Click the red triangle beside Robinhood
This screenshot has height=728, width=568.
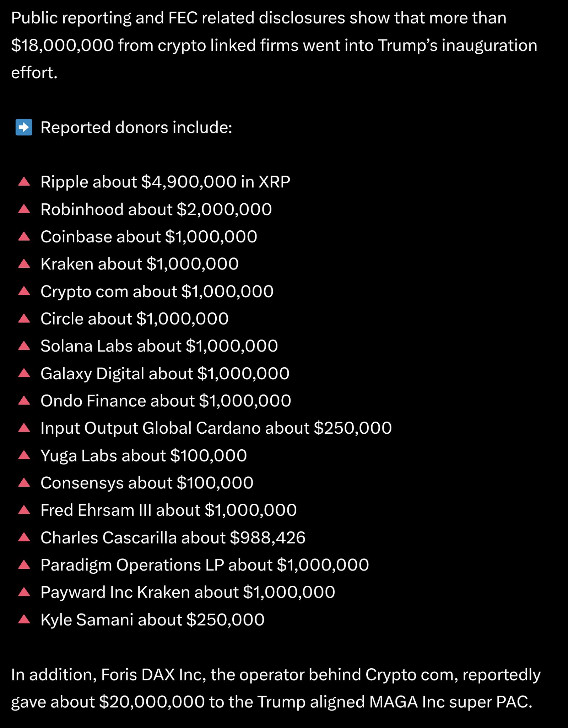point(24,209)
